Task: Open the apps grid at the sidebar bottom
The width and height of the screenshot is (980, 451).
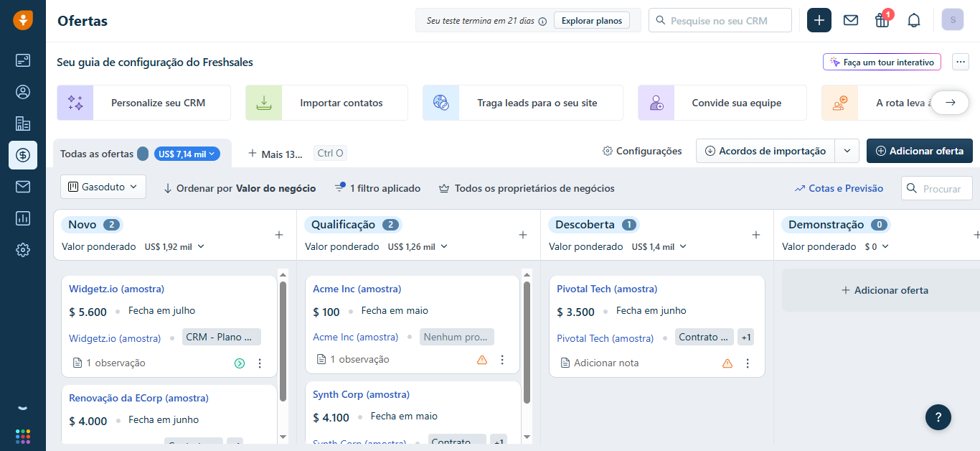Action: point(22,436)
